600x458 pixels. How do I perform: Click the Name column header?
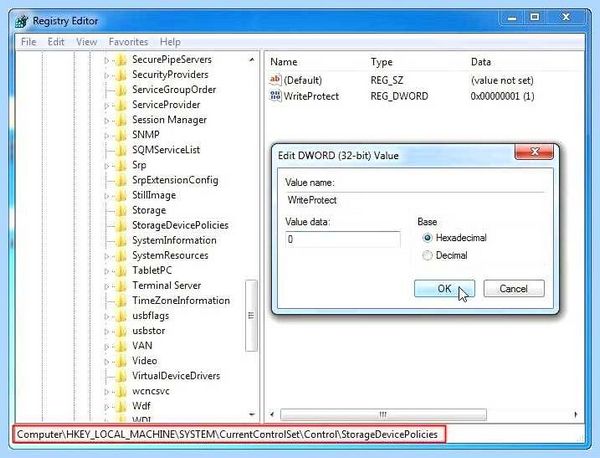pyautogui.click(x=284, y=62)
